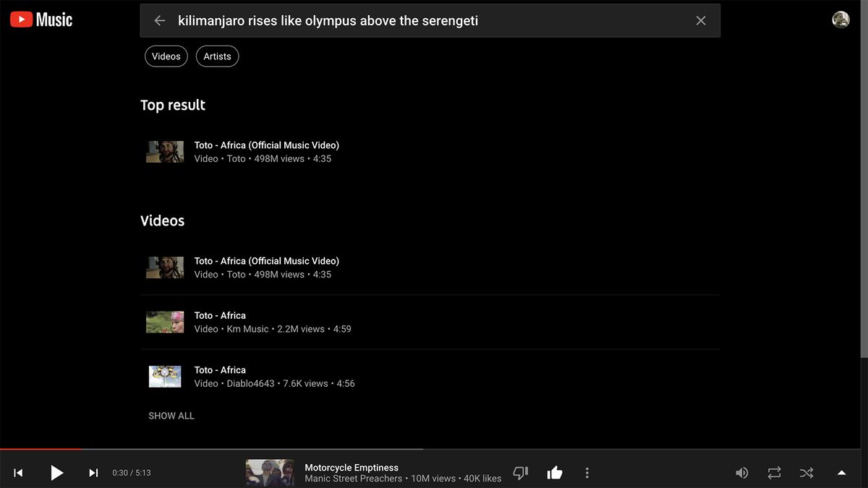Mute the volume

pos(741,472)
